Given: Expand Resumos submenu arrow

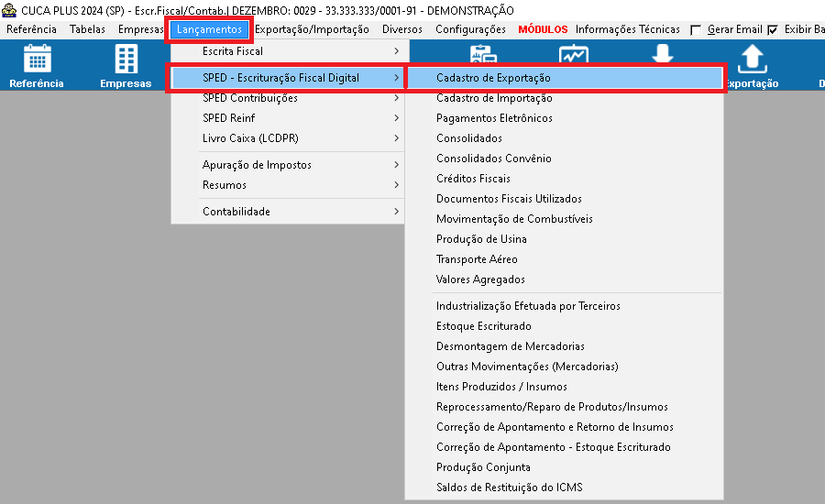Looking at the screenshot, I should [396, 185].
